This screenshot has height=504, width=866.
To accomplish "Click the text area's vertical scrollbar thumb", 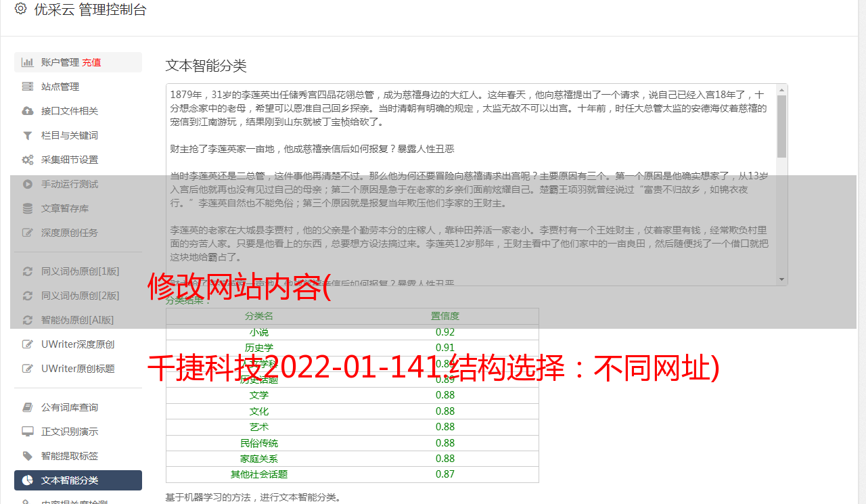I will pos(782,127).
